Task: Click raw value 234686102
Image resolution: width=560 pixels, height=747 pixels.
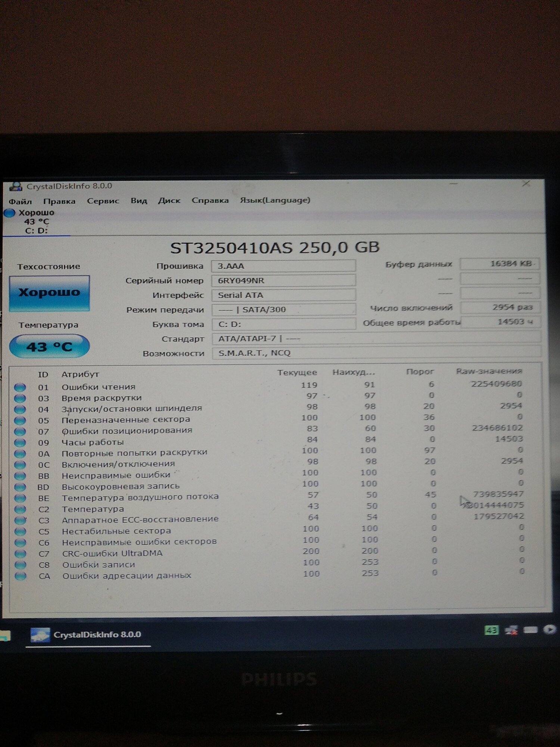Action: [497, 428]
